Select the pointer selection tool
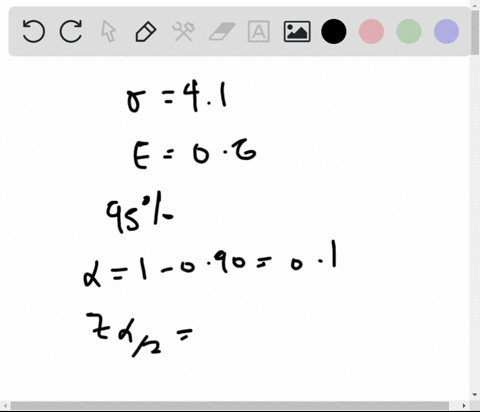Image resolution: width=480 pixels, height=412 pixels. click(x=108, y=31)
